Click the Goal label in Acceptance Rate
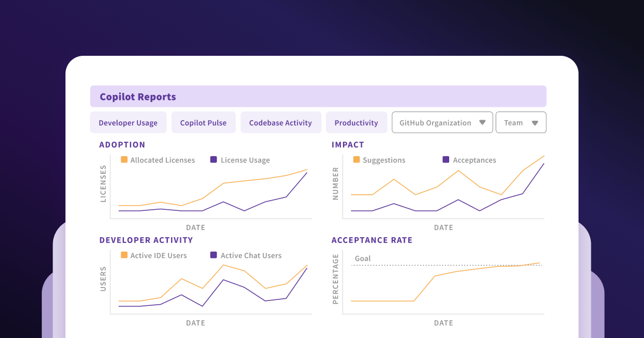Image resolution: width=644 pixels, height=338 pixels. [x=363, y=259]
